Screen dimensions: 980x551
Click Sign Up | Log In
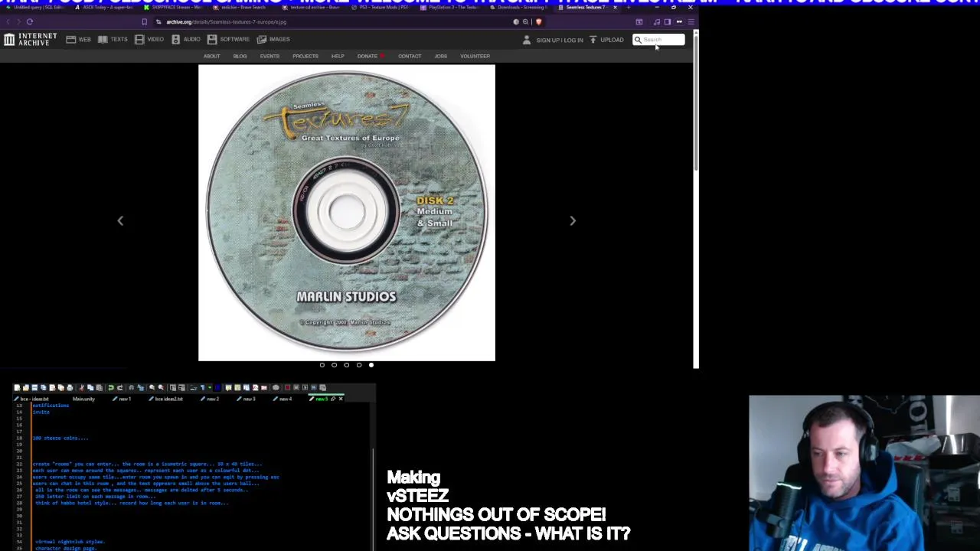coord(560,40)
